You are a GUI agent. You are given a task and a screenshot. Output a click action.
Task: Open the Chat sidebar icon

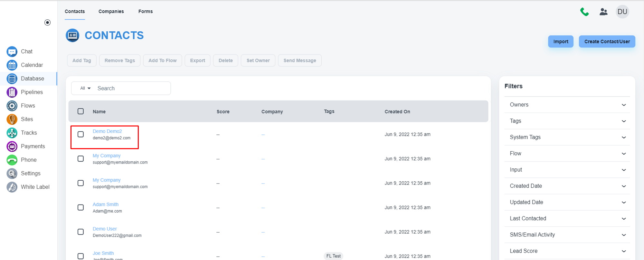point(12,52)
